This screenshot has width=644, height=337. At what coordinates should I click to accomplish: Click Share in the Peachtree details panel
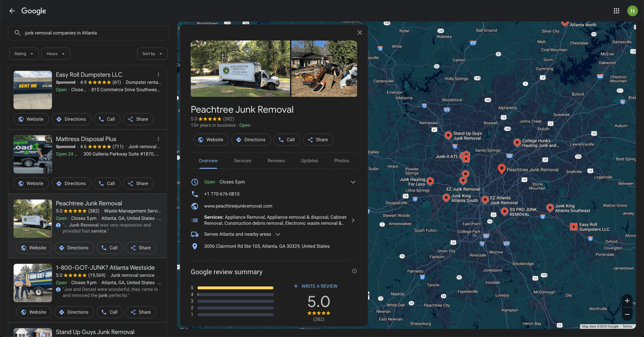point(318,140)
